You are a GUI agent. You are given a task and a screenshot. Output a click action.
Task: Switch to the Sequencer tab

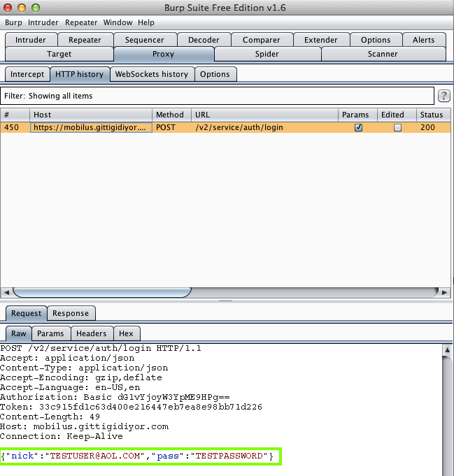(144, 40)
